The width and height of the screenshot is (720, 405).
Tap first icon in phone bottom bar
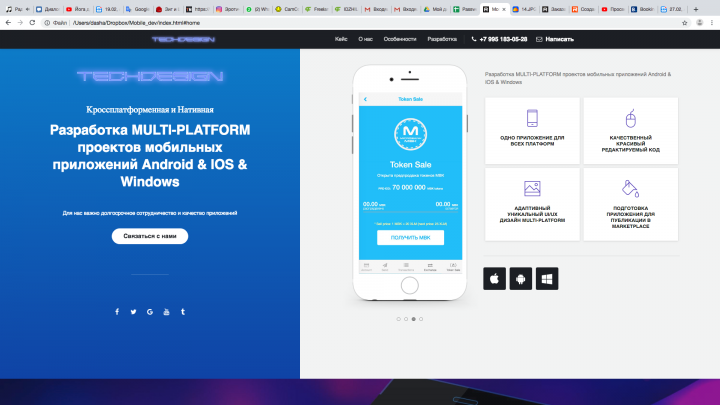click(x=366, y=267)
